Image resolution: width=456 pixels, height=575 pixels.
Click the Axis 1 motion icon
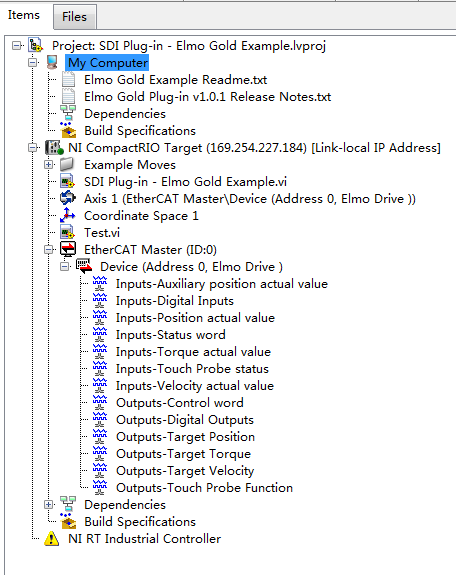click(68, 198)
